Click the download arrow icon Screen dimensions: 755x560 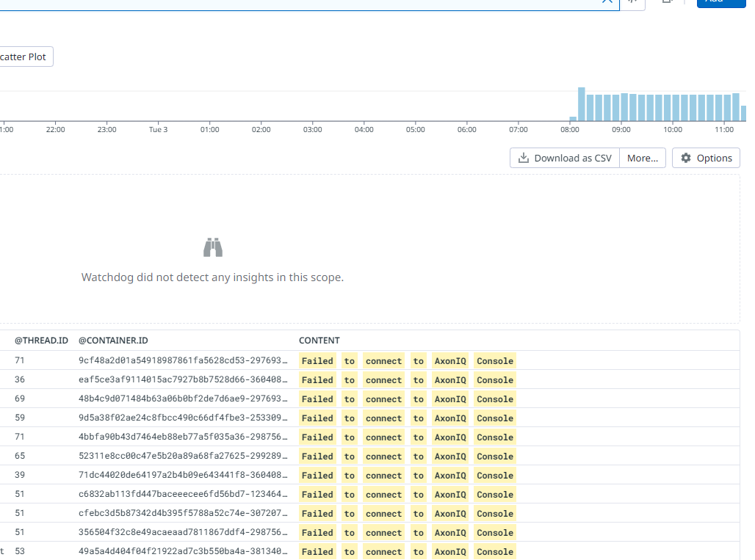(524, 158)
